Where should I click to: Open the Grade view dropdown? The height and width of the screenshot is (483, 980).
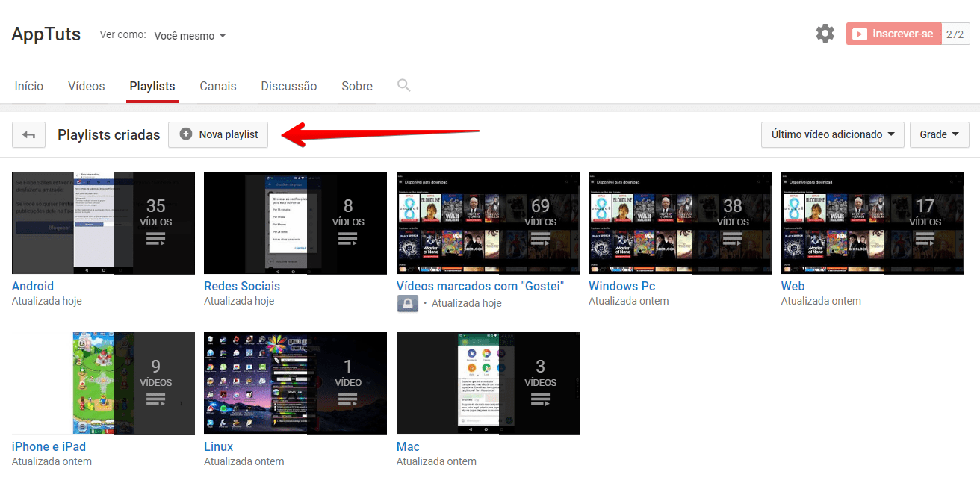point(940,134)
